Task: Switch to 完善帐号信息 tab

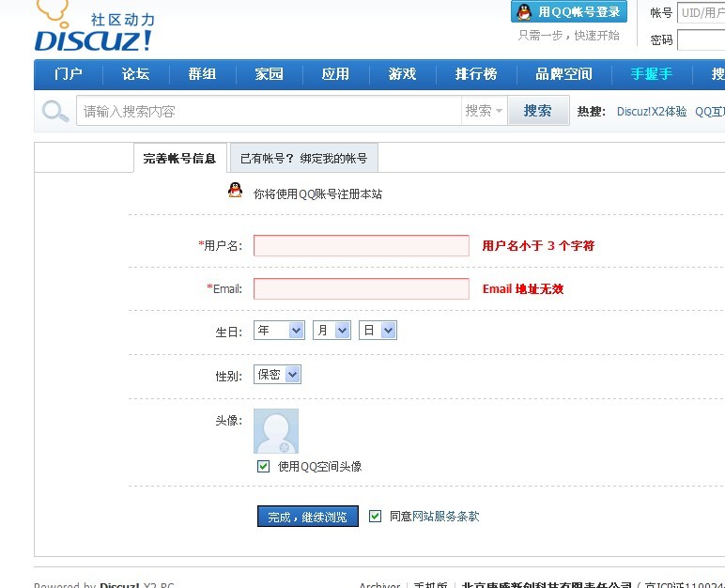Action: point(180,158)
